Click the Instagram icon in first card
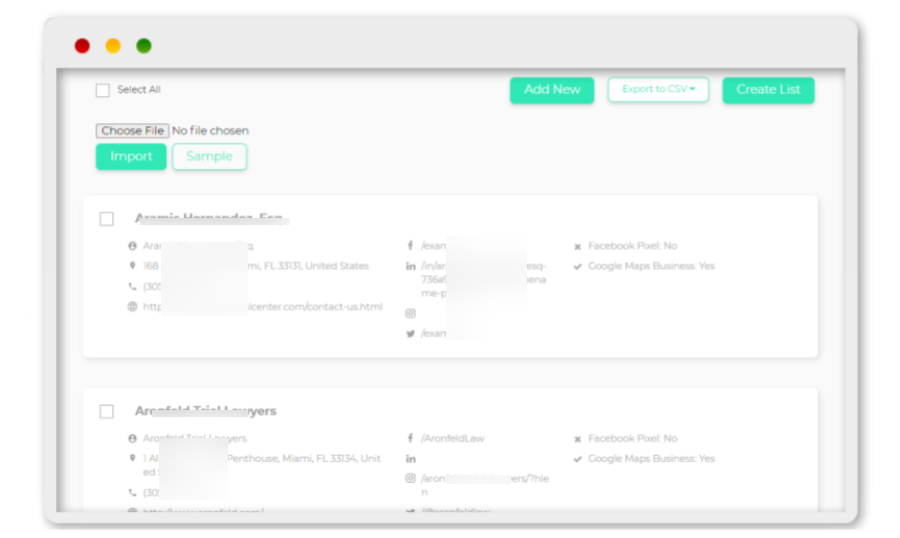 [410, 313]
